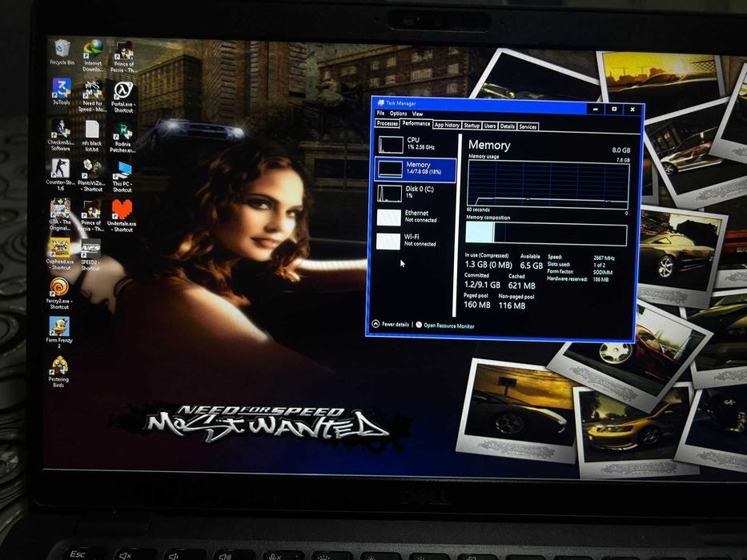Image resolution: width=747 pixels, height=560 pixels.
Task: Select the Counter-Strike 1.6 shortcut
Action: (60, 174)
